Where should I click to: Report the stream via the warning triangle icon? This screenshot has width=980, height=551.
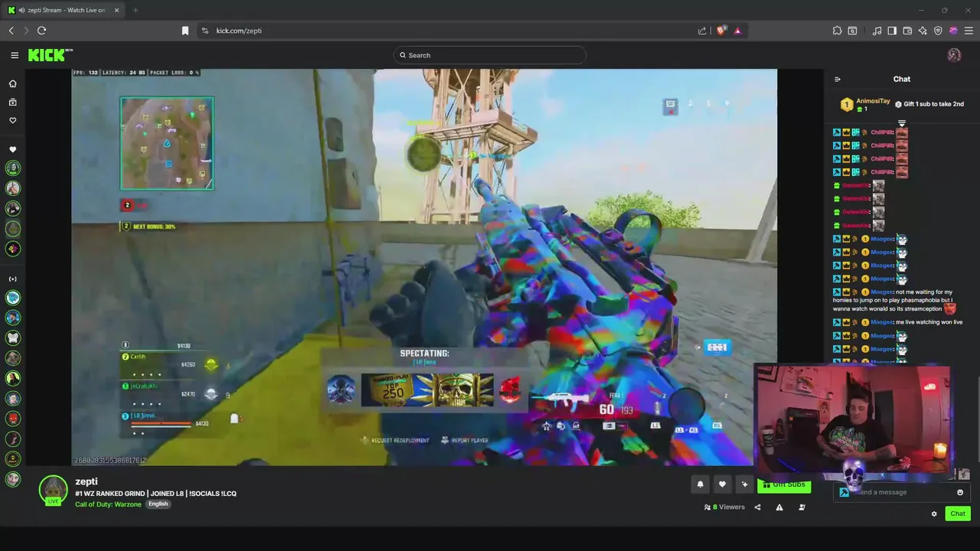pos(779,507)
